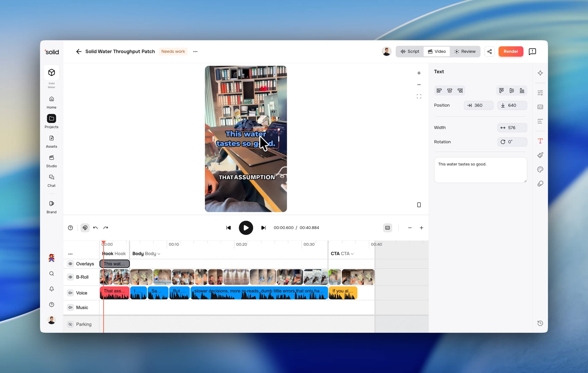Image resolution: width=588 pixels, height=373 pixels.
Task: Switch to the Video tab
Action: pos(437,51)
